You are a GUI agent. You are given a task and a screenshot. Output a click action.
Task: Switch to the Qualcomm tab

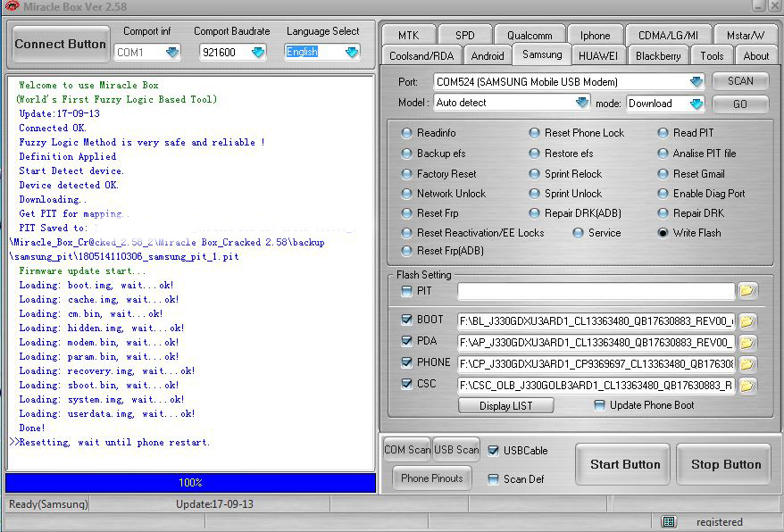tap(530, 36)
